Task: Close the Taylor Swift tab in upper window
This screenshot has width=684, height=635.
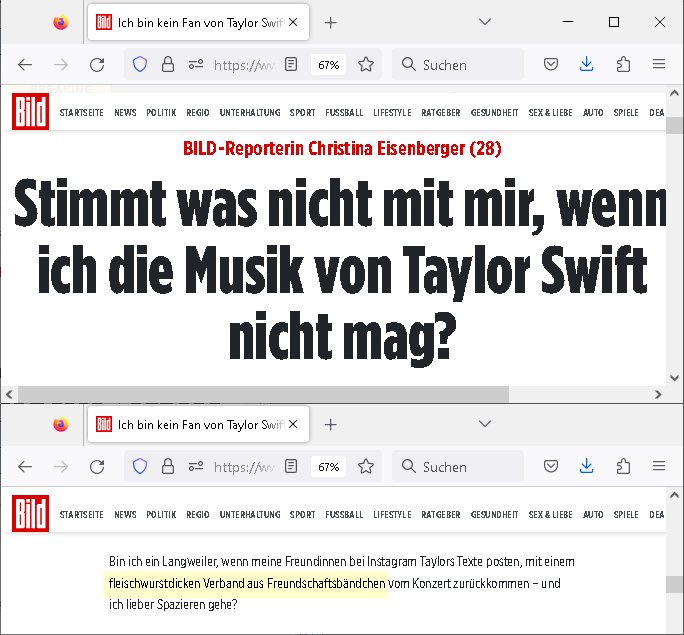Action: pos(293,22)
